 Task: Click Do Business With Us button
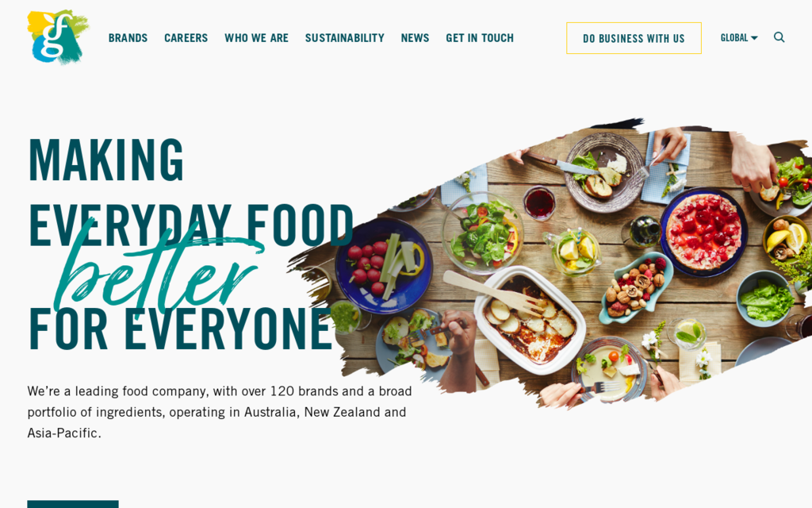[x=634, y=38]
